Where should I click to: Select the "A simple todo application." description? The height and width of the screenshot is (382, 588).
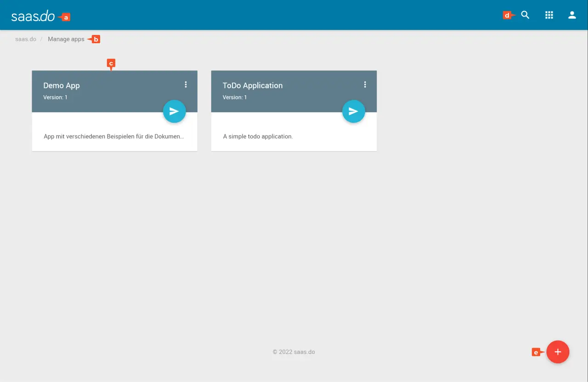pos(258,137)
